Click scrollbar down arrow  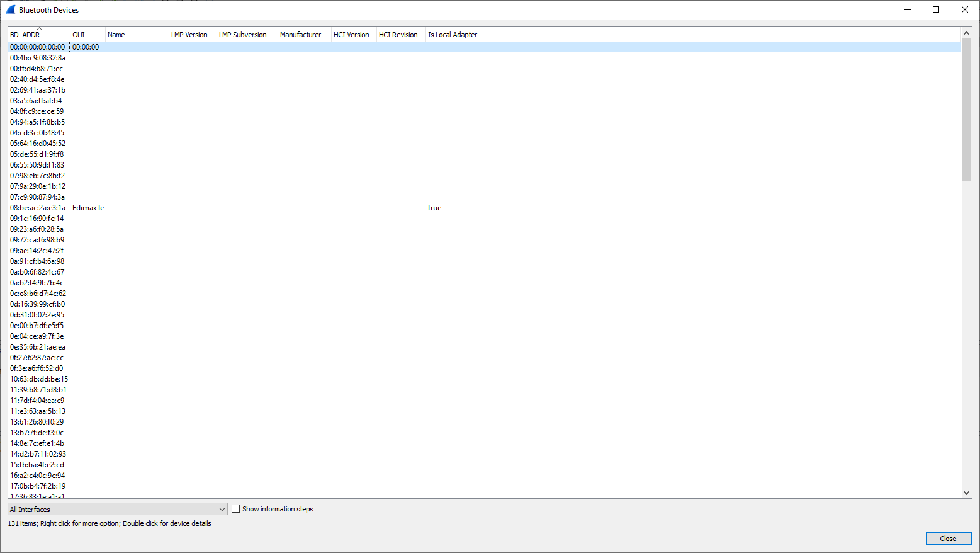tap(967, 493)
